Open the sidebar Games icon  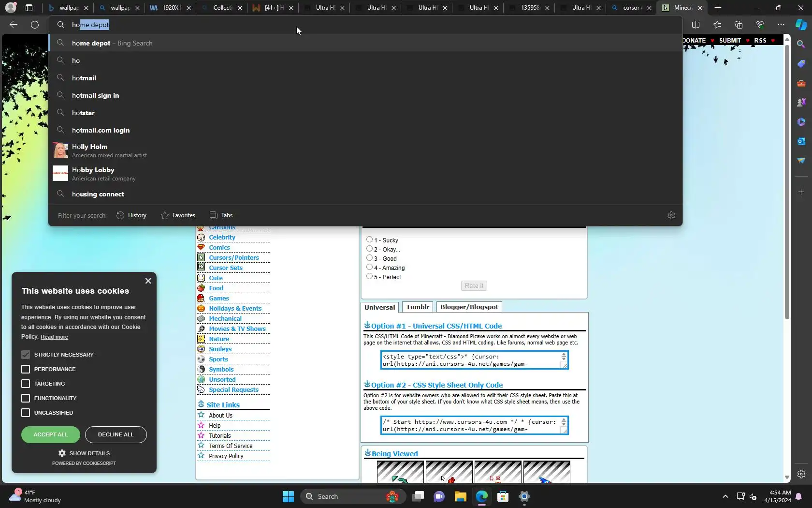pos(801,102)
